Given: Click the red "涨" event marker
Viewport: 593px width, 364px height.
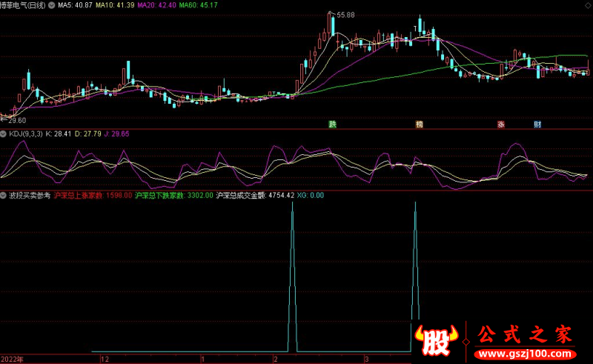Looking at the screenshot, I should 501,125.
